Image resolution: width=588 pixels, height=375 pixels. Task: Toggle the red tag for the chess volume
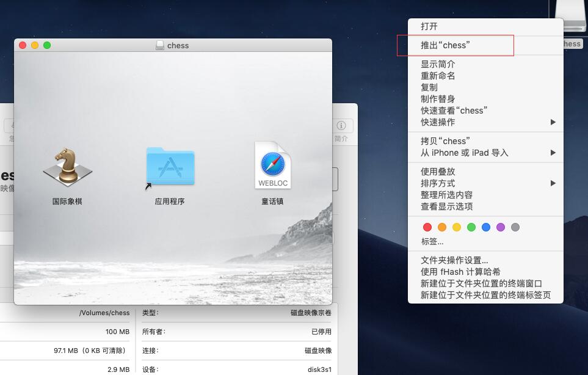click(427, 227)
